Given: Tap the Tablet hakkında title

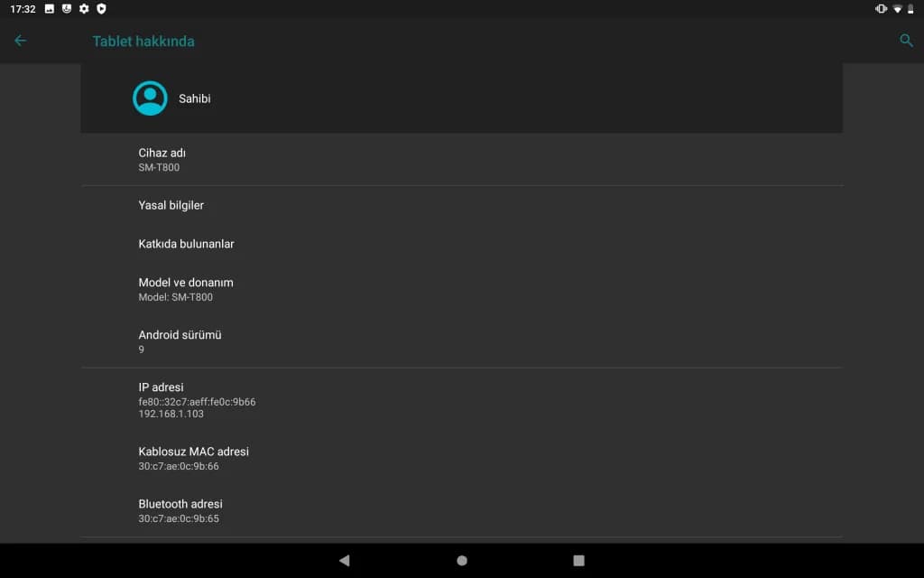Looking at the screenshot, I should 143,42.
